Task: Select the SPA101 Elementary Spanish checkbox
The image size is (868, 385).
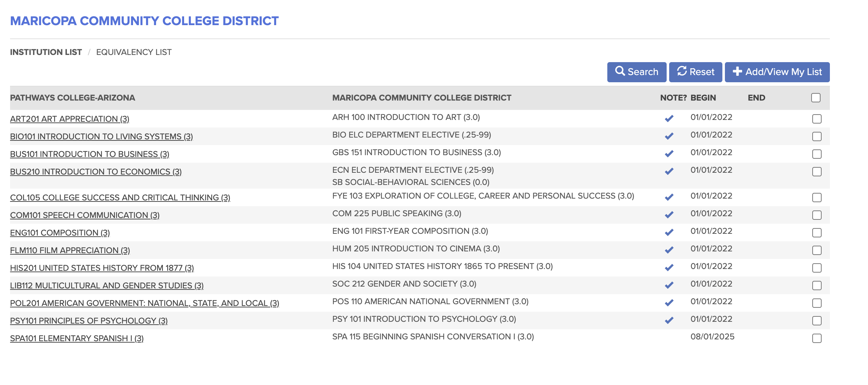Action: [x=817, y=338]
